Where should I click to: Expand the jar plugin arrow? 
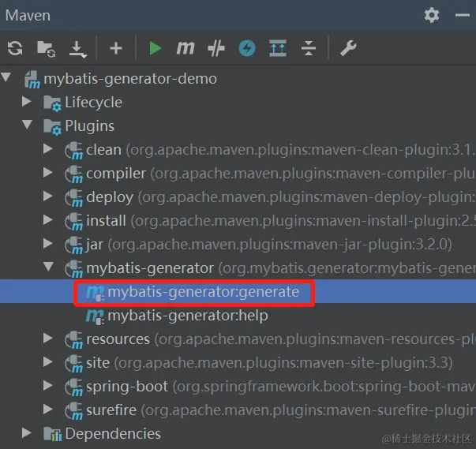coord(48,243)
